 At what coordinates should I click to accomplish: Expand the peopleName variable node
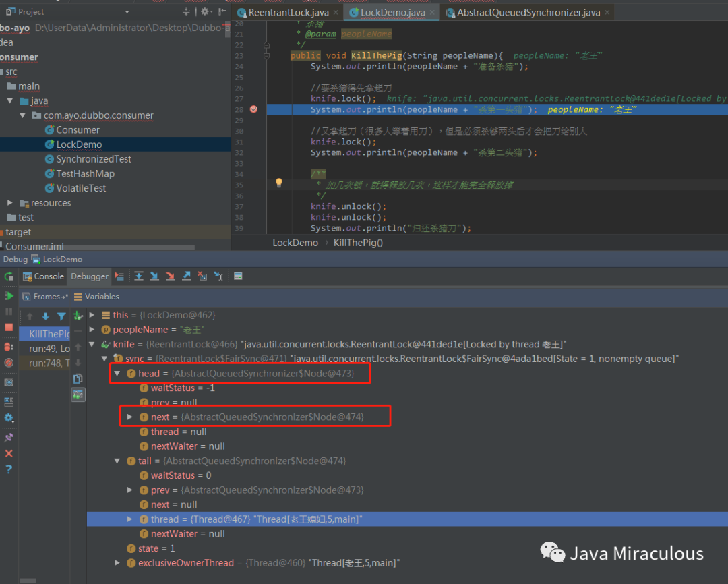click(92, 329)
